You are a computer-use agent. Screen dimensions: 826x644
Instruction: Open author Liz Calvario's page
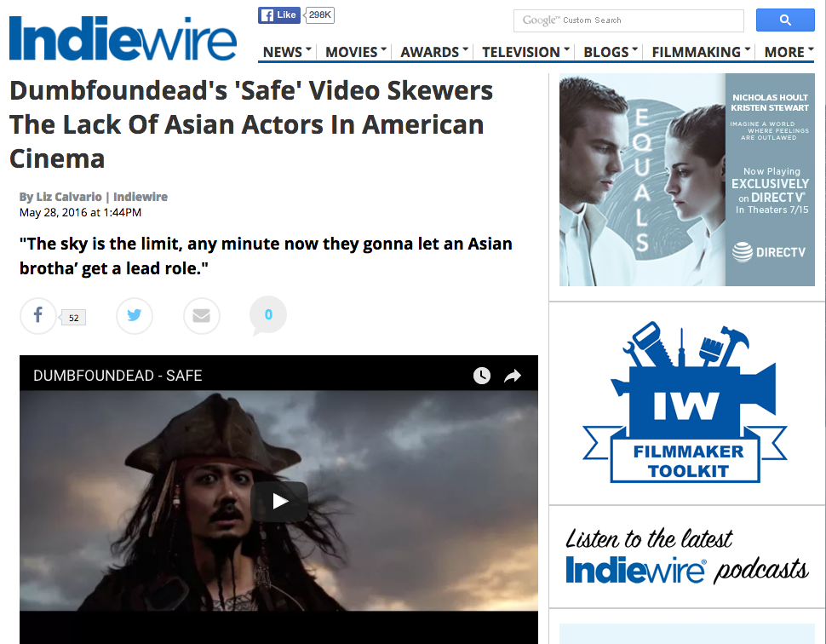tap(68, 197)
